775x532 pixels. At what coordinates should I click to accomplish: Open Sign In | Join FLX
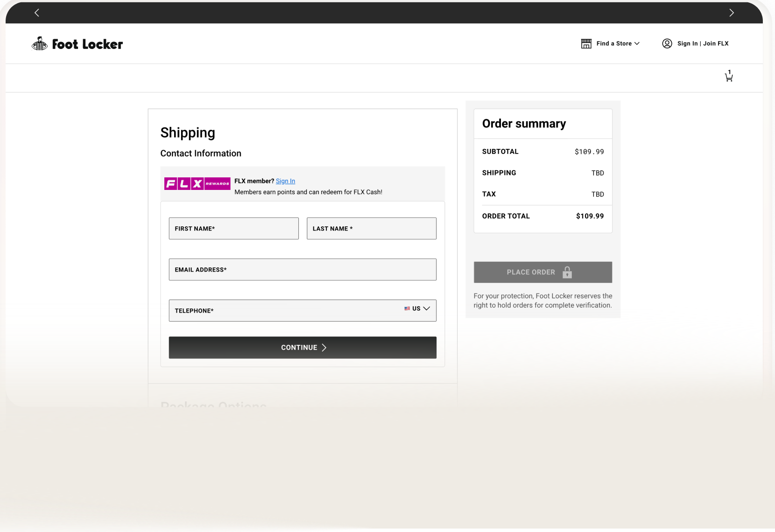[x=703, y=43]
